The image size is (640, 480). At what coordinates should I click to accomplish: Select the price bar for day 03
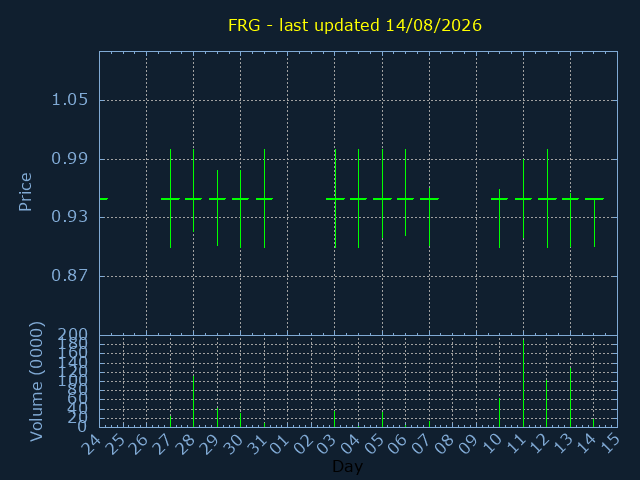click(x=335, y=198)
